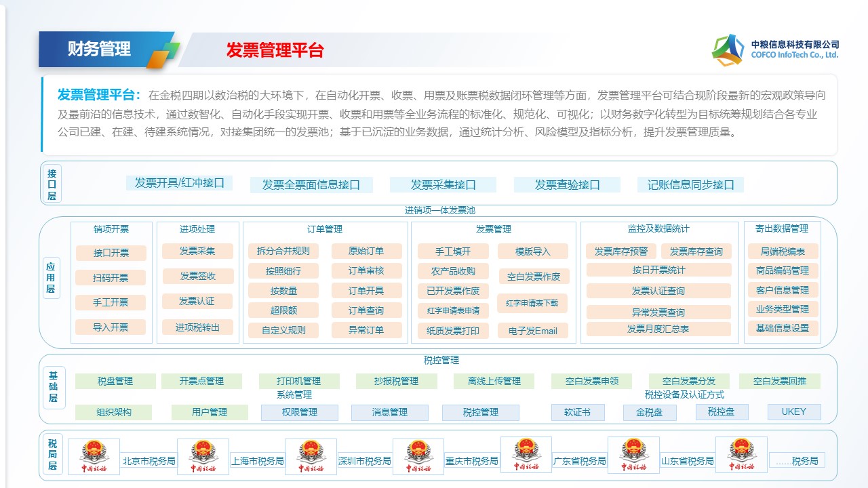The image size is (868, 488).
Task: Click the 扫码开票 button
Action: point(111,278)
